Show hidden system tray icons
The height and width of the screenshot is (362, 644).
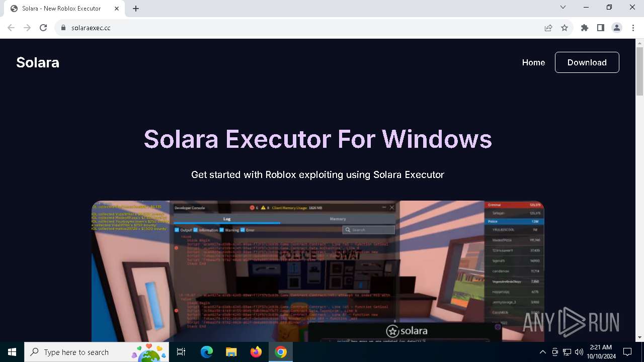[x=542, y=352]
